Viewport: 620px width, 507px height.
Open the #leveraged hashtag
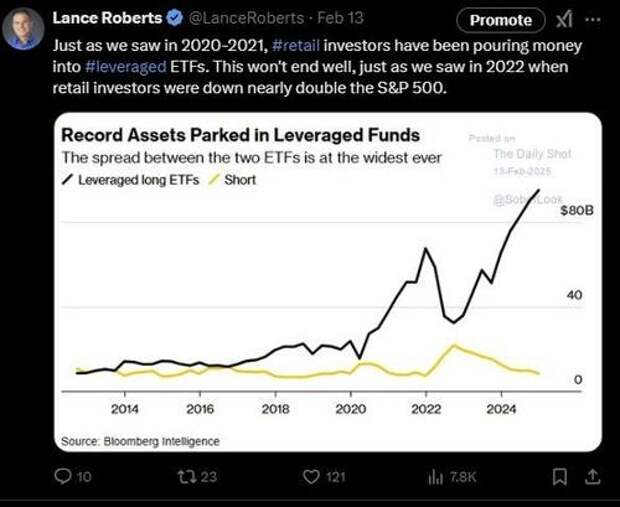click(126, 66)
